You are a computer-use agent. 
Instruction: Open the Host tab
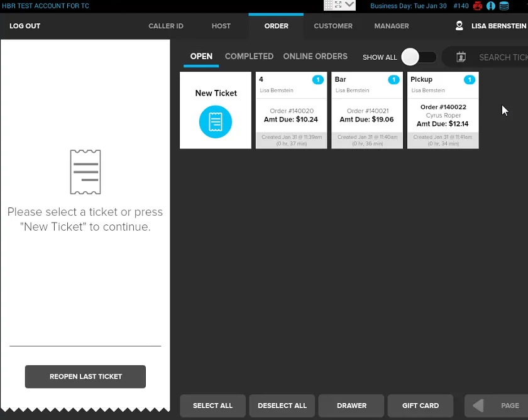tap(221, 26)
